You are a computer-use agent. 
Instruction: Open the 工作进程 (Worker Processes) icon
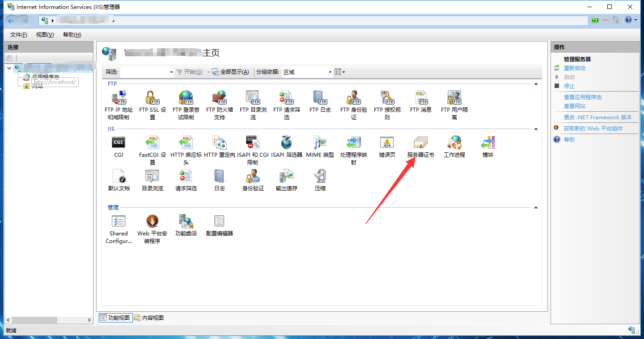[x=454, y=143]
